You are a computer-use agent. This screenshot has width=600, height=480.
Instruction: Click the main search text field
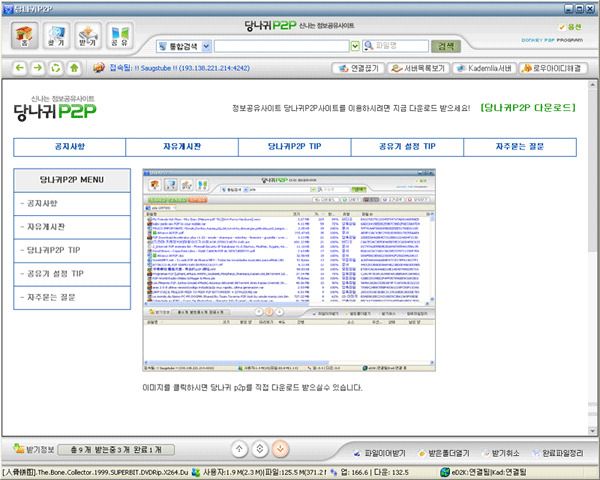(x=282, y=46)
